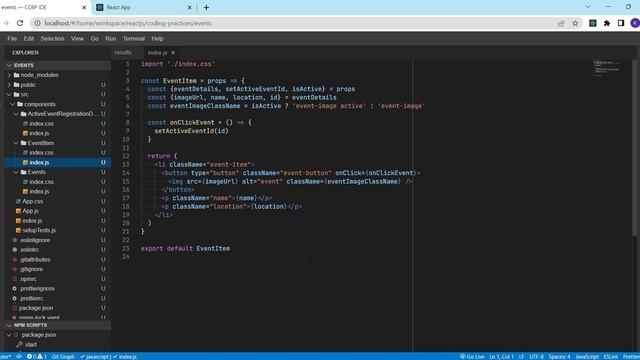Open the Edit menu
This screenshot has width=640, height=360.
point(29,38)
